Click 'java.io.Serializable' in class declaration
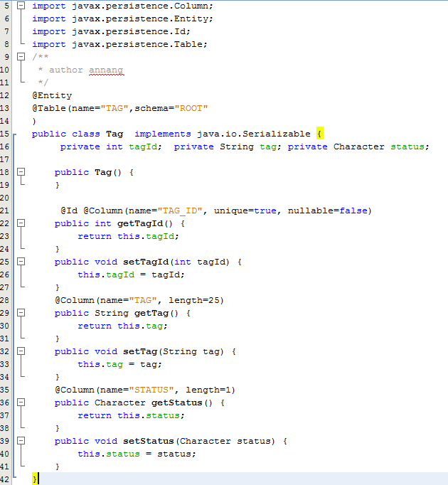The height and width of the screenshot is (485, 448). point(254,134)
